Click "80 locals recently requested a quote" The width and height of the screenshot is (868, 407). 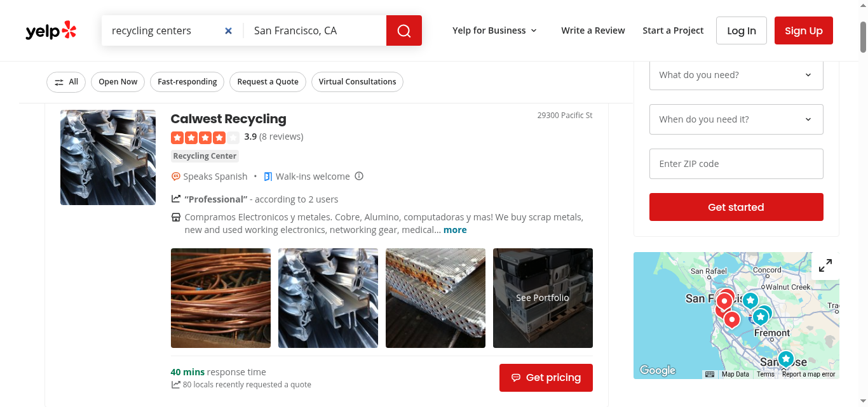pyautogui.click(x=247, y=385)
